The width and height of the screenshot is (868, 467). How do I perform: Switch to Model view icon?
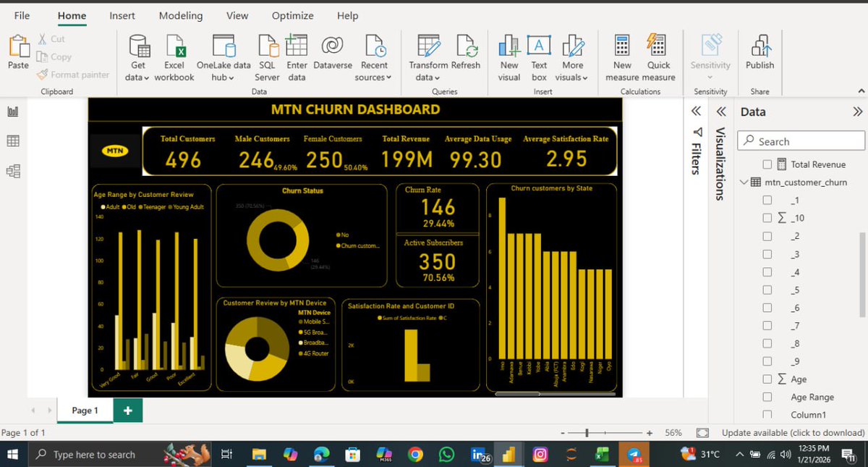coord(13,171)
